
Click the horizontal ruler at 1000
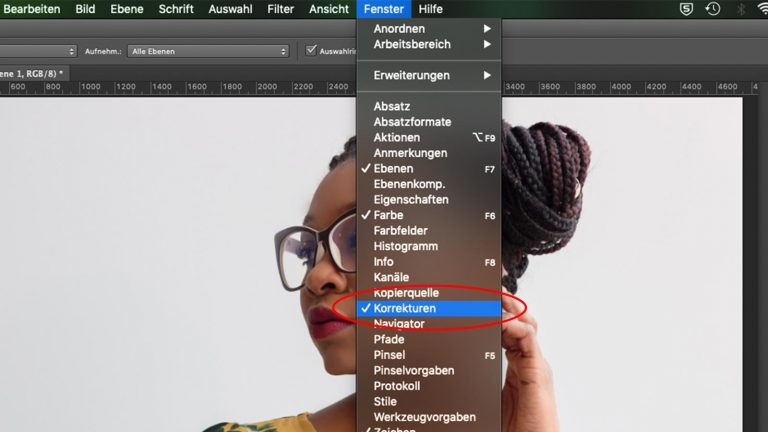(90, 87)
